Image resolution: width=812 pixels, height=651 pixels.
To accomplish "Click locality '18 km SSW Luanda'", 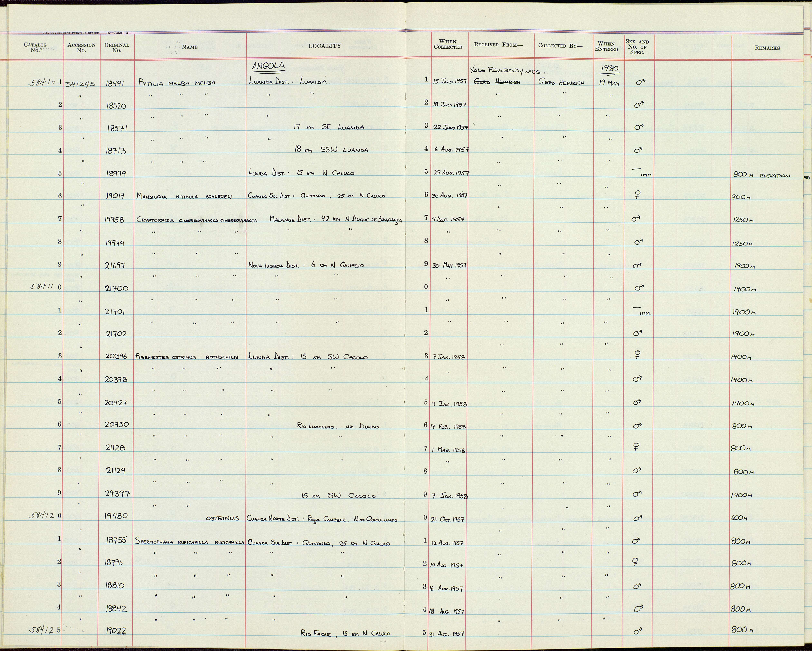I will point(331,150).
